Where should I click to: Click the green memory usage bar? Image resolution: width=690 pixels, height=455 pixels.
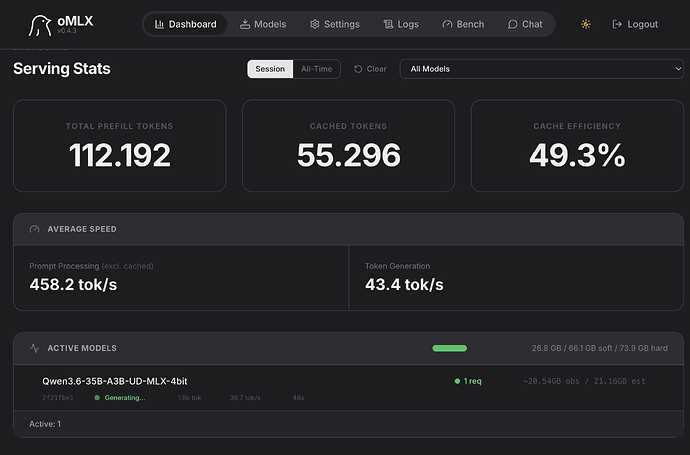pyautogui.click(x=450, y=349)
